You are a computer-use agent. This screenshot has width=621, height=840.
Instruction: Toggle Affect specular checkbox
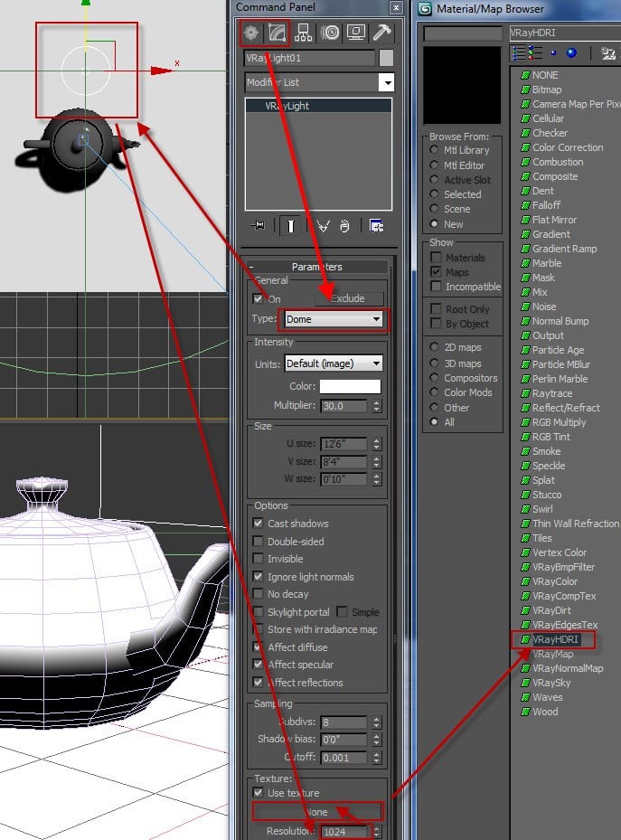258,665
